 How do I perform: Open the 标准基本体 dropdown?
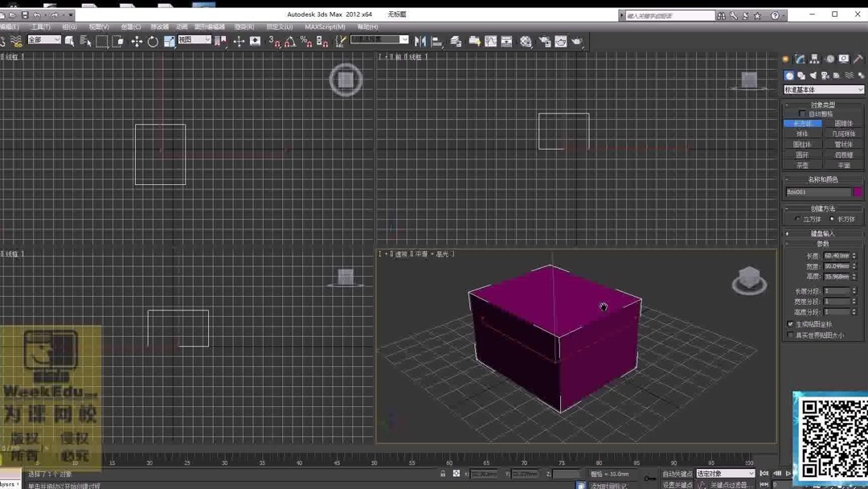pyautogui.click(x=823, y=89)
